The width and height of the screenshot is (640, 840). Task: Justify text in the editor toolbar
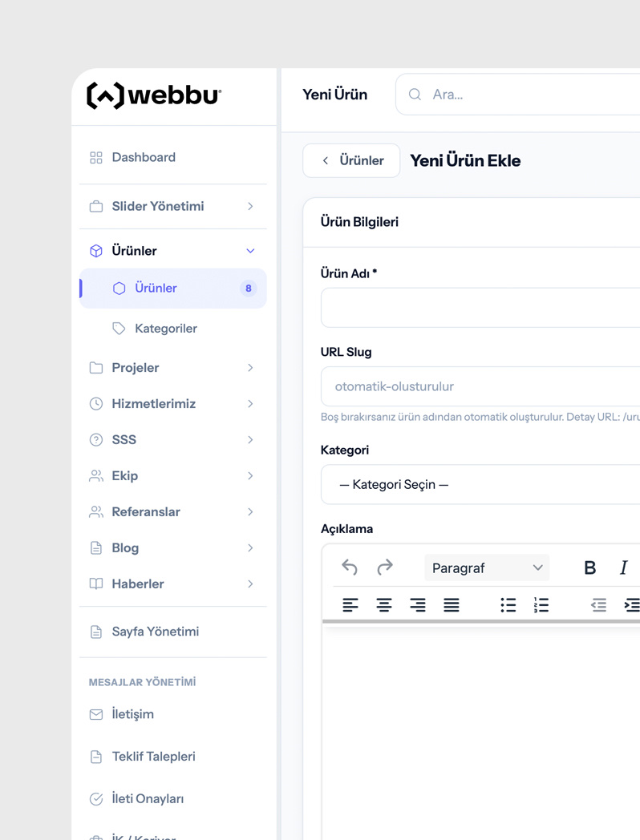pos(452,605)
